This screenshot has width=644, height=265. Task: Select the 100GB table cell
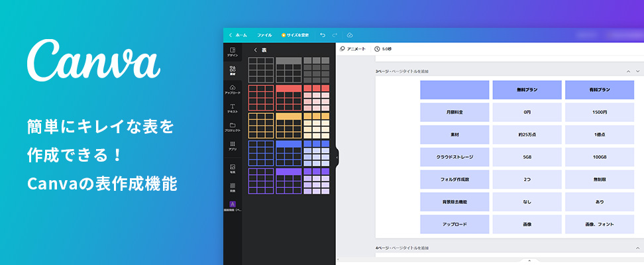pos(600,157)
